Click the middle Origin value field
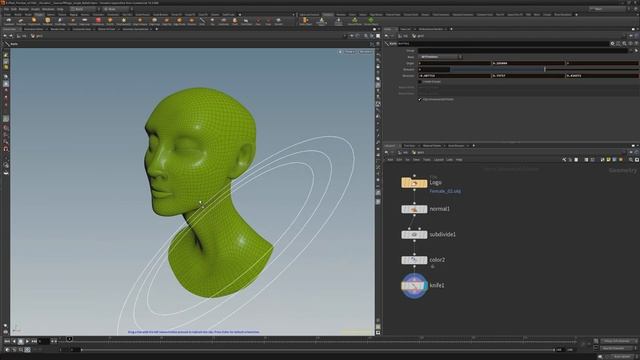 (528, 63)
